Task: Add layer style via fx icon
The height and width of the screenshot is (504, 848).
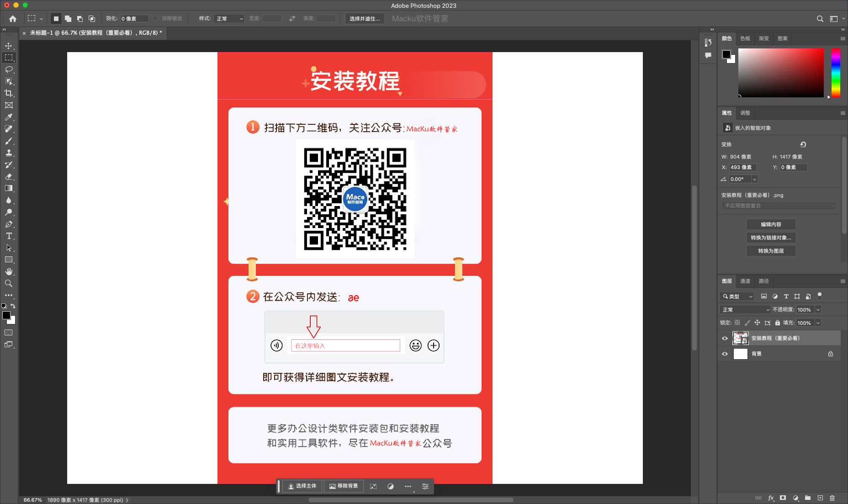Action: 771,498
